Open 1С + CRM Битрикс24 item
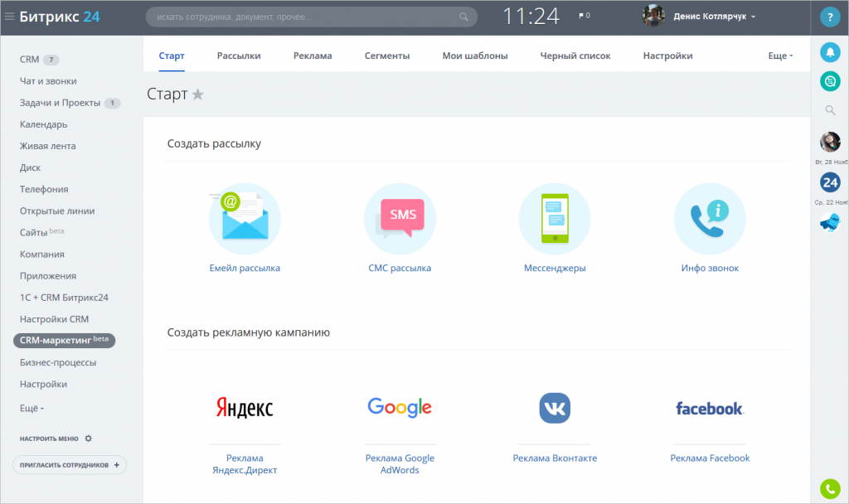 [x=64, y=298]
